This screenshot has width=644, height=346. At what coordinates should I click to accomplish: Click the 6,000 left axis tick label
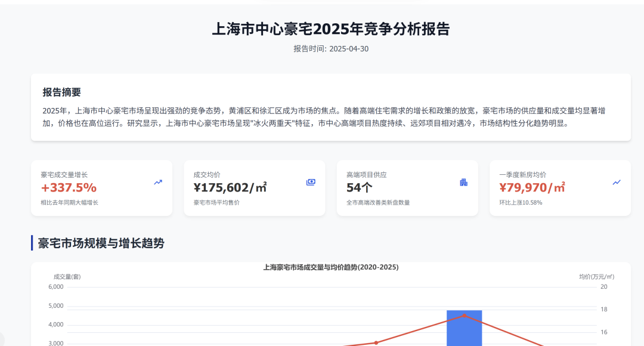[x=56, y=287]
